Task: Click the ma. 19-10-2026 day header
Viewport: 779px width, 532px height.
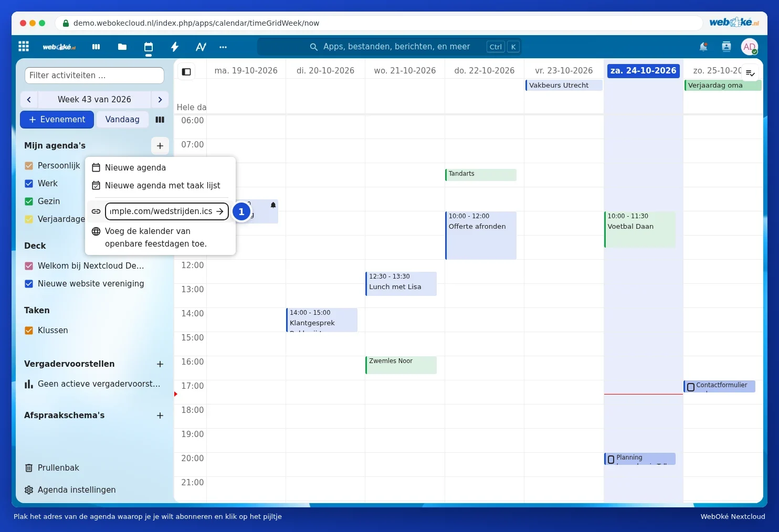Action: 246,71
